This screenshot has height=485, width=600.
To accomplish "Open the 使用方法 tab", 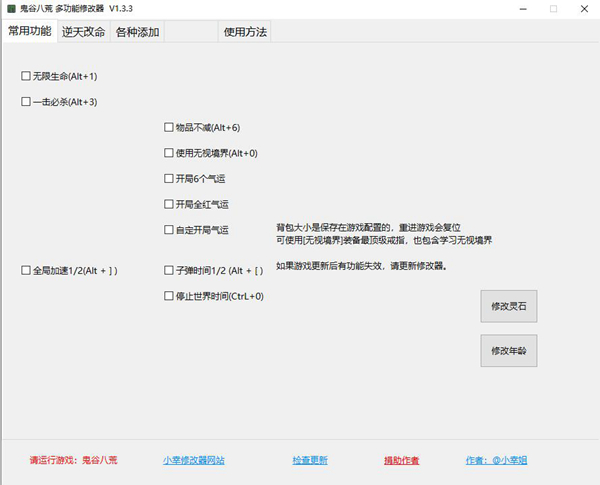I will [x=245, y=32].
